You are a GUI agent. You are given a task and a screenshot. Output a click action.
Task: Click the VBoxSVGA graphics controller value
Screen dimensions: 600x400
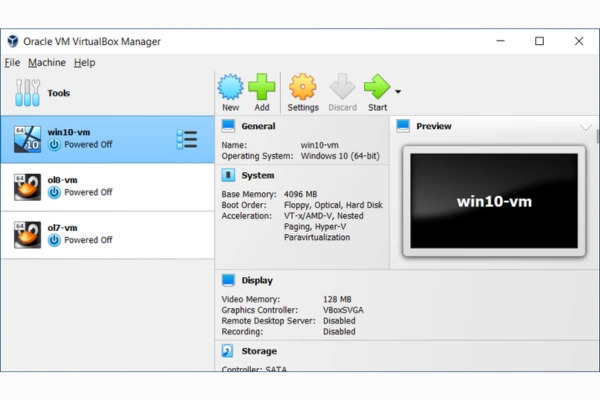pos(343,310)
